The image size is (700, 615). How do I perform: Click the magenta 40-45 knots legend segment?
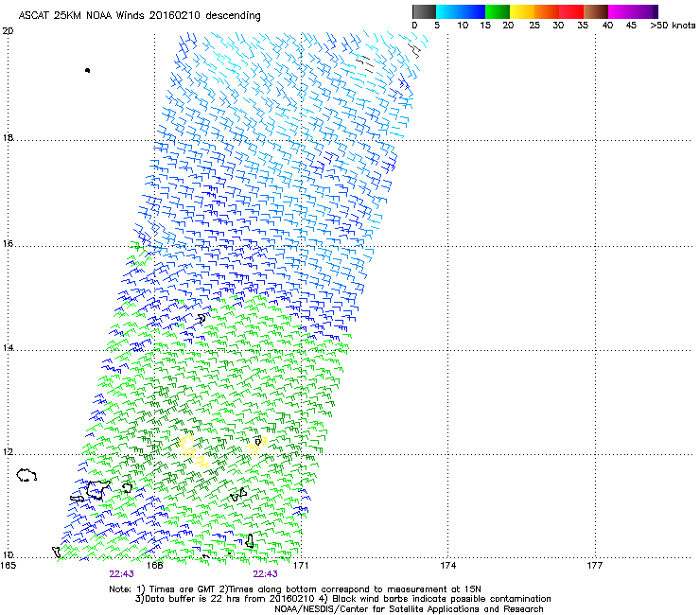pyautogui.click(x=621, y=11)
